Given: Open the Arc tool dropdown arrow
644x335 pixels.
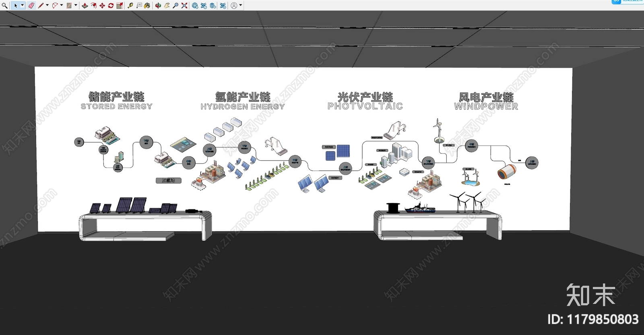Looking at the screenshot, I should [61, 6].
